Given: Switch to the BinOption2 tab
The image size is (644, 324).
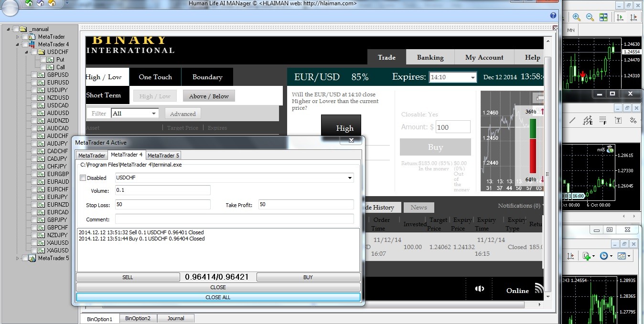Looking at the screenshot, I should [x=138, y=318].
